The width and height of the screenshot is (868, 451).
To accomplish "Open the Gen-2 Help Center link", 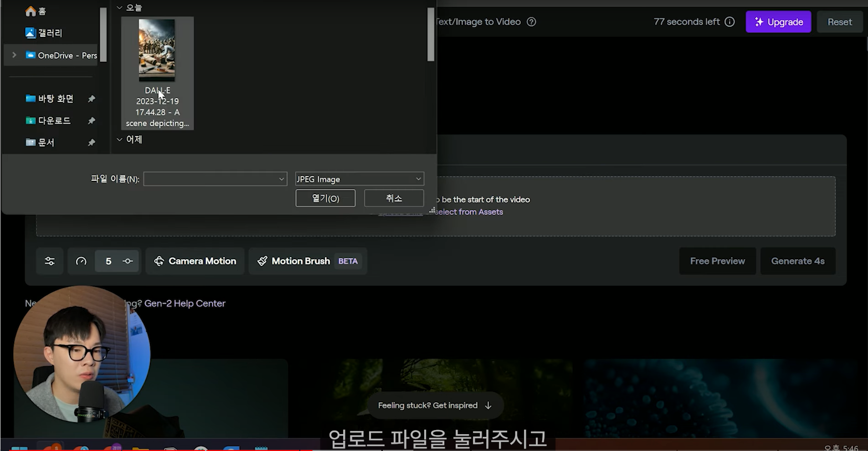I will tap(185, 303).
